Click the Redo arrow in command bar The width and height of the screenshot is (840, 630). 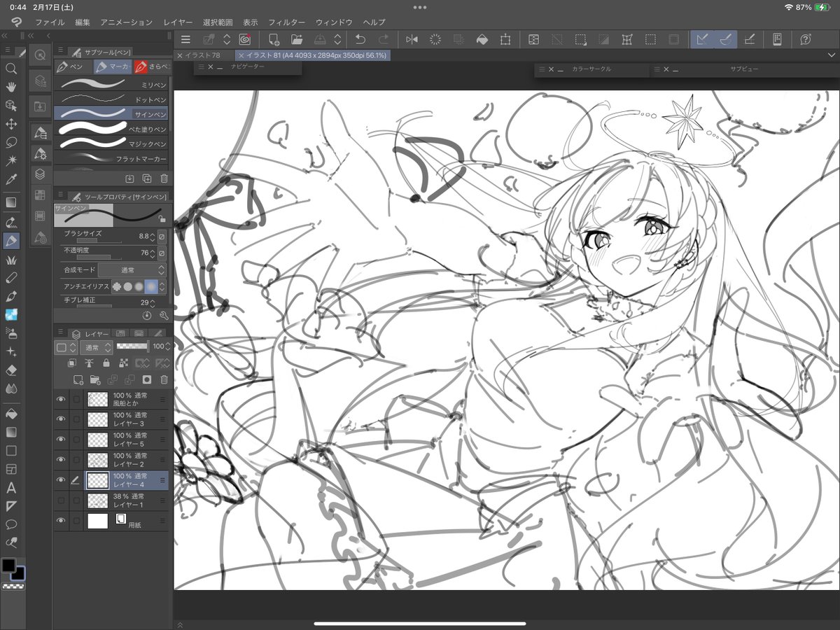point(383,40)
